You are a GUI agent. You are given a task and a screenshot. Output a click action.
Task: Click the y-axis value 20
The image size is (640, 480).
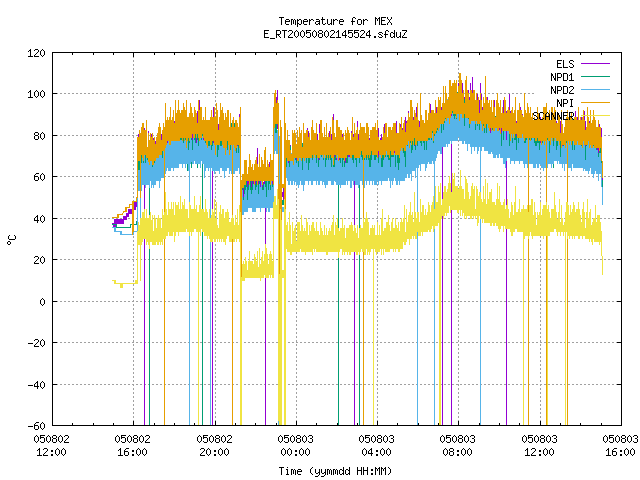(39, 260)
